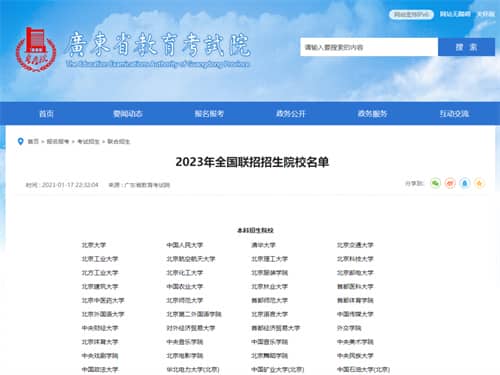
Task: Select 首都经济贸易大学 in the school list
Action: pos(276,328)
